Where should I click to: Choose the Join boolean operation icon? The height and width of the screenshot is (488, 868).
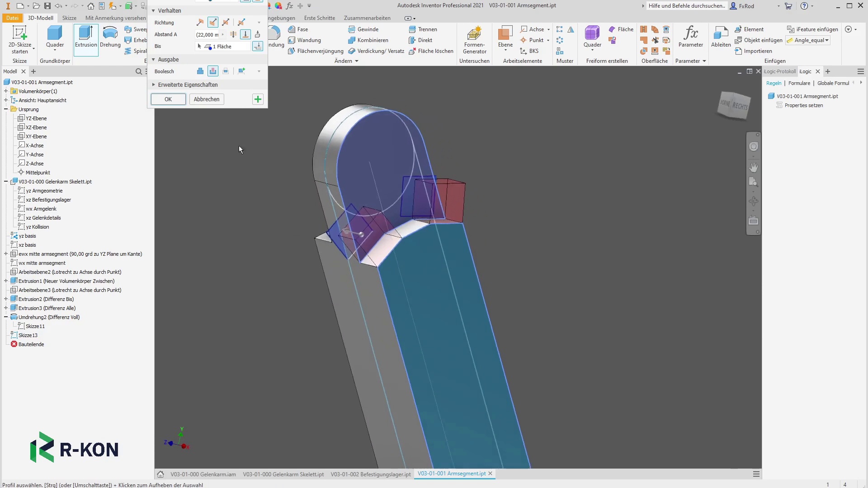coord(200,71)
